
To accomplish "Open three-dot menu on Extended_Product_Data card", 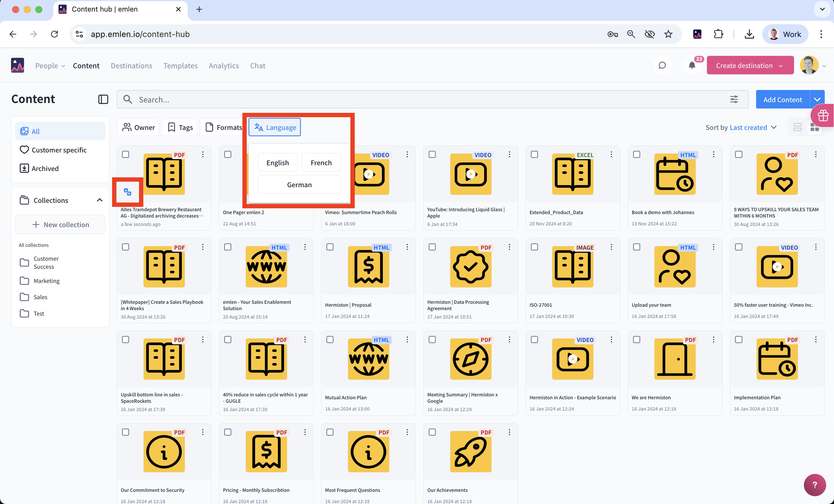I will click(x=611, y=154).
